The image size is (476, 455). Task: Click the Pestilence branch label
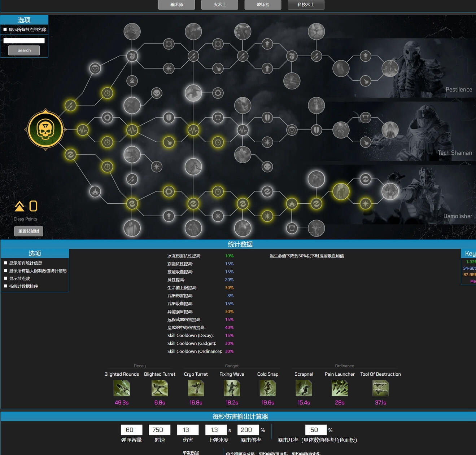pyautogui.click(x=459, y=89)
